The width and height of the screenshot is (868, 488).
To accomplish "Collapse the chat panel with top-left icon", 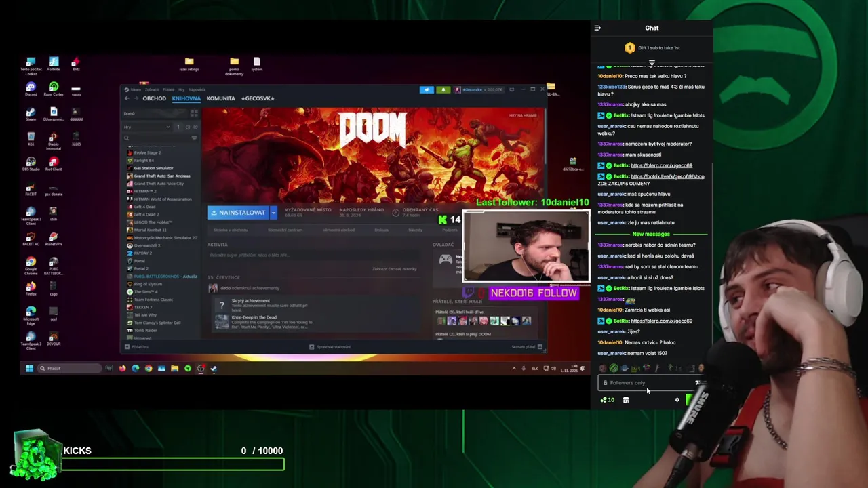I will (597, 28).
